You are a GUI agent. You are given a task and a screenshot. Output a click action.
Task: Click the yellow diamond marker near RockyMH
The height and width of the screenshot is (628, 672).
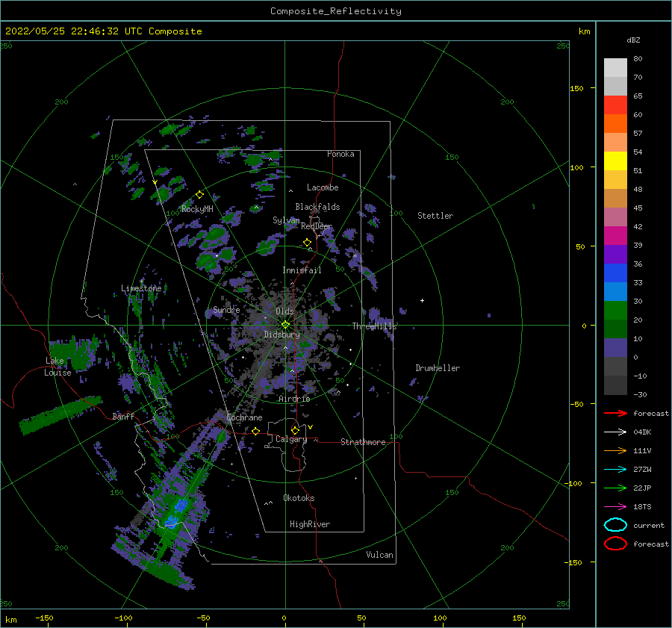coord(199,195)
